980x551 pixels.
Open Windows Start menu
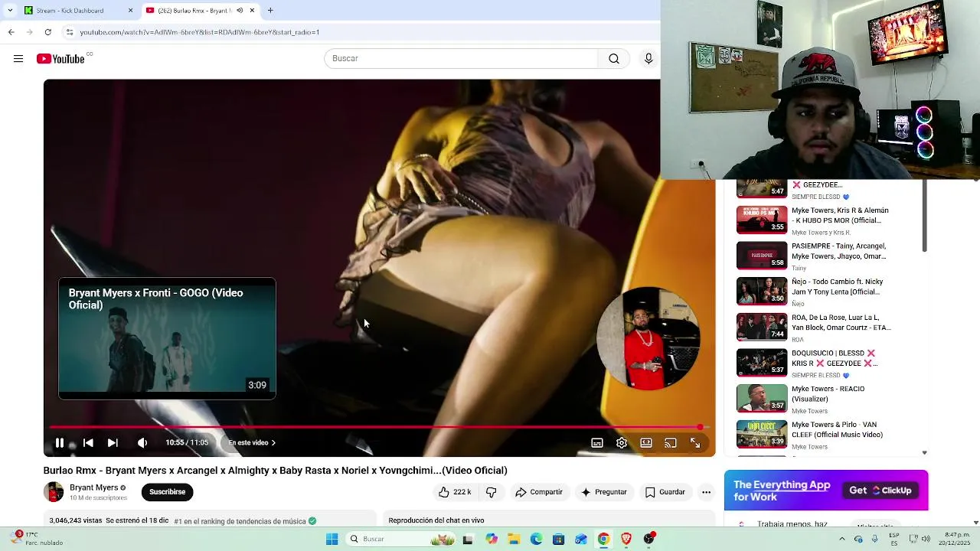(x=332, y=540)
